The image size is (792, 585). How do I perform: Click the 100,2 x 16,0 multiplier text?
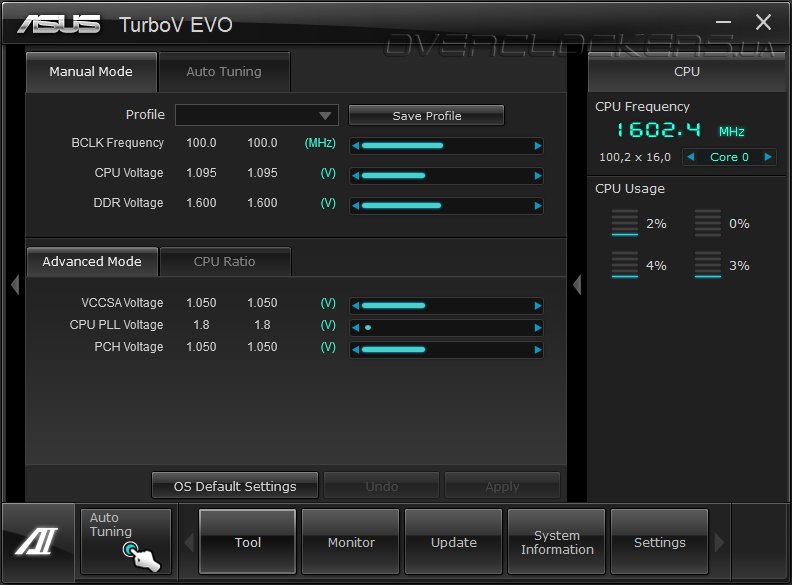pos(635,157)
